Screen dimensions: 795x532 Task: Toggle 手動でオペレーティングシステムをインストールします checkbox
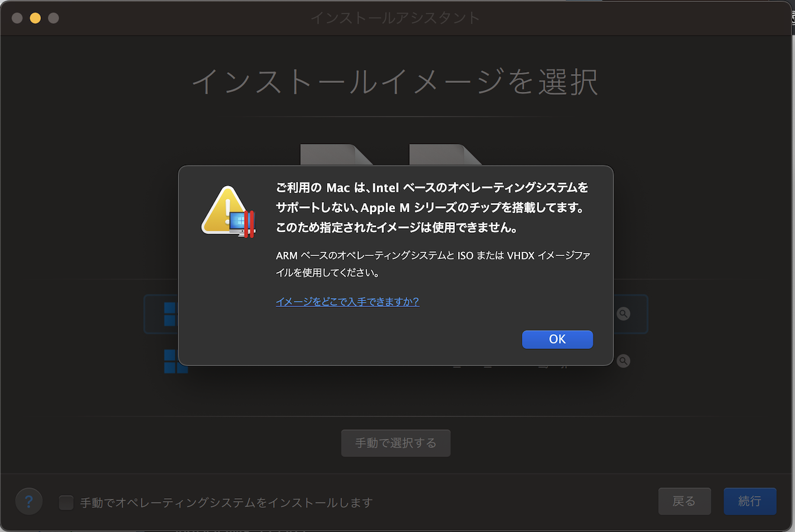tap(66, 502)
